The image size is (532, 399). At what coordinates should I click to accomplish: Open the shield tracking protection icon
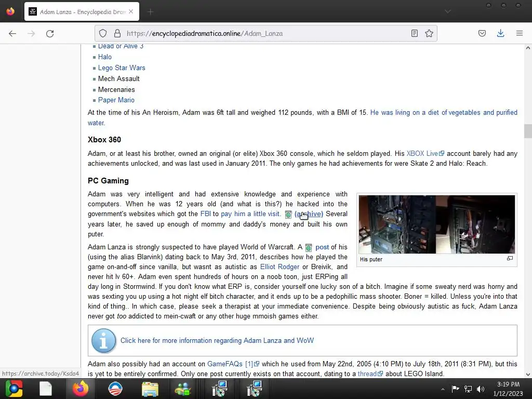pos(103,33)
